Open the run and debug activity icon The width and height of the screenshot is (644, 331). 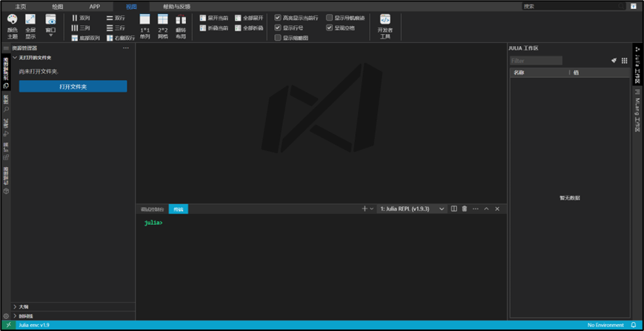[x=6, y=134]
